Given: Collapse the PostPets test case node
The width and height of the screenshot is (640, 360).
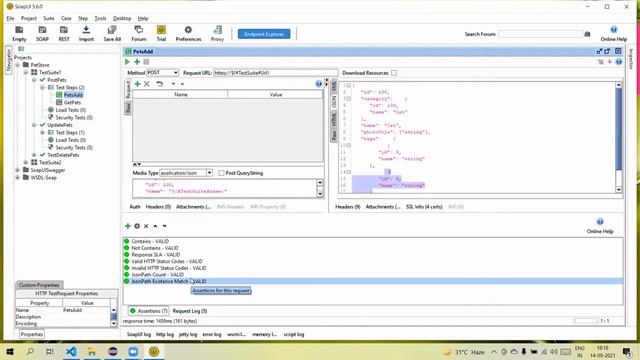Looking at the screenshot, I should [x=34, y=80].
